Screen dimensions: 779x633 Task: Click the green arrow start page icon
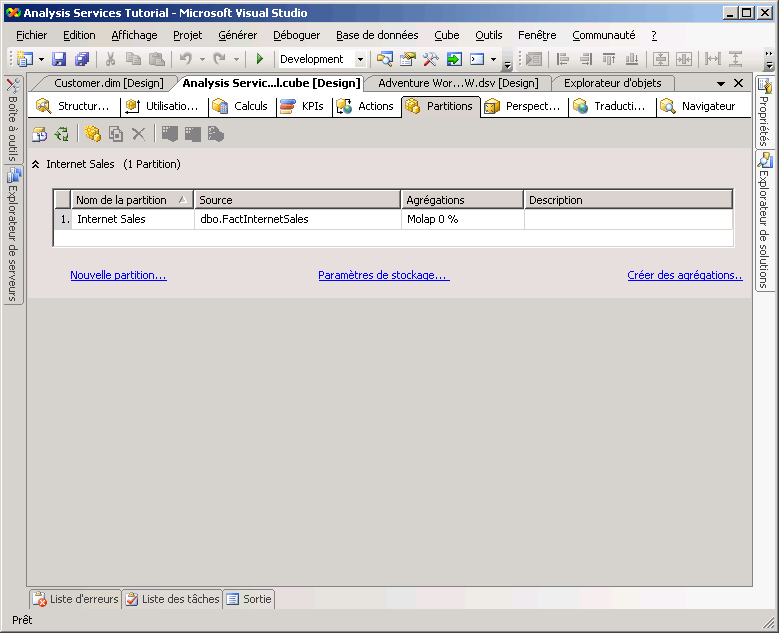point(454,59)
